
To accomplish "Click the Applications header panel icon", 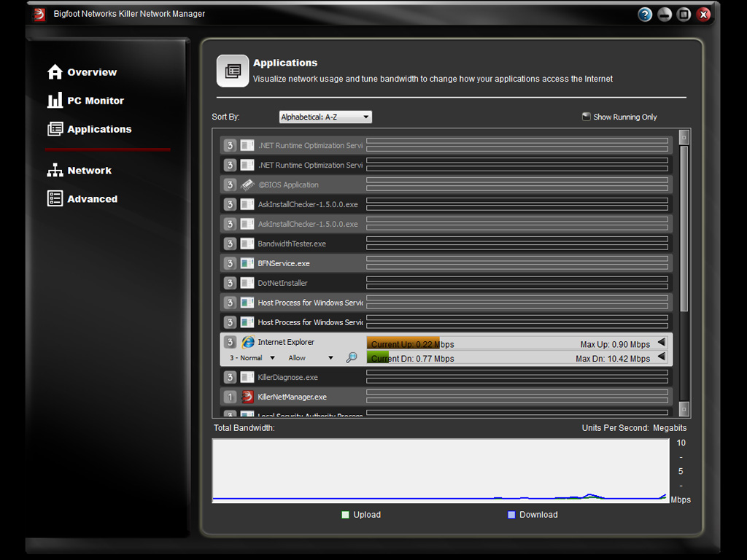I will (233, 71).
